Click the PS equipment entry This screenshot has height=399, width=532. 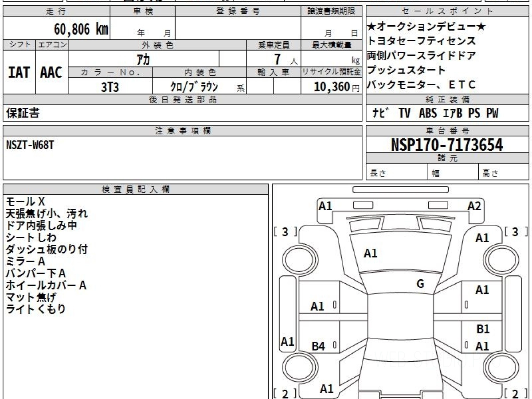[x=474, y=113]
